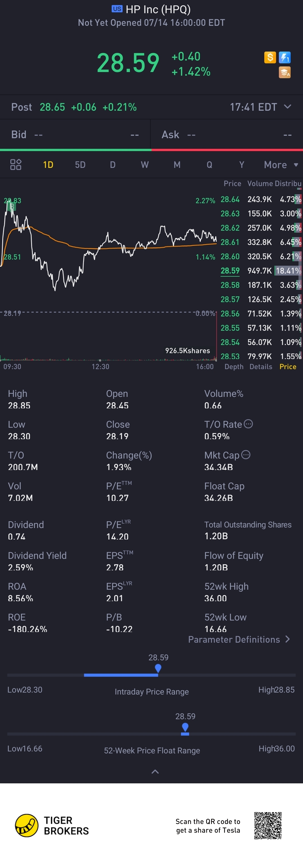Collapse stock details with up chevron
This screenshot has width=303, height=868.
point(155,771)
